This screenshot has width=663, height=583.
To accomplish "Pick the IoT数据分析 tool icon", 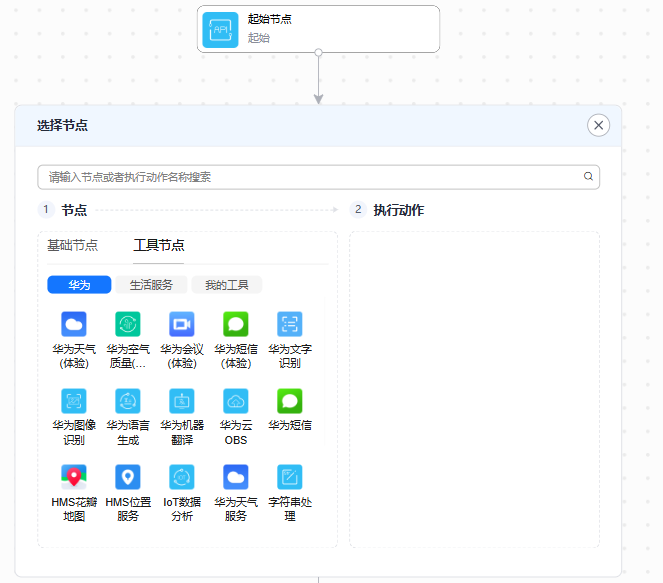I will coord(182,477).
